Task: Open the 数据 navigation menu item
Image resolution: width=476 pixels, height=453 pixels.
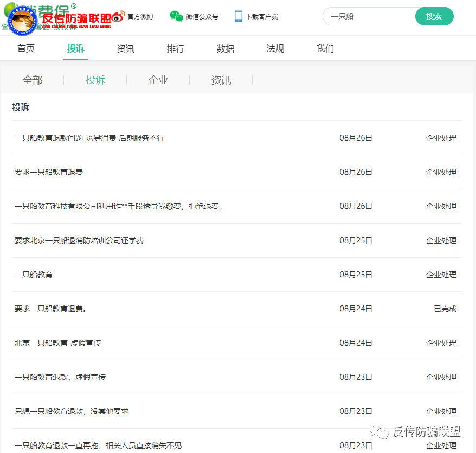Action: 225,48
